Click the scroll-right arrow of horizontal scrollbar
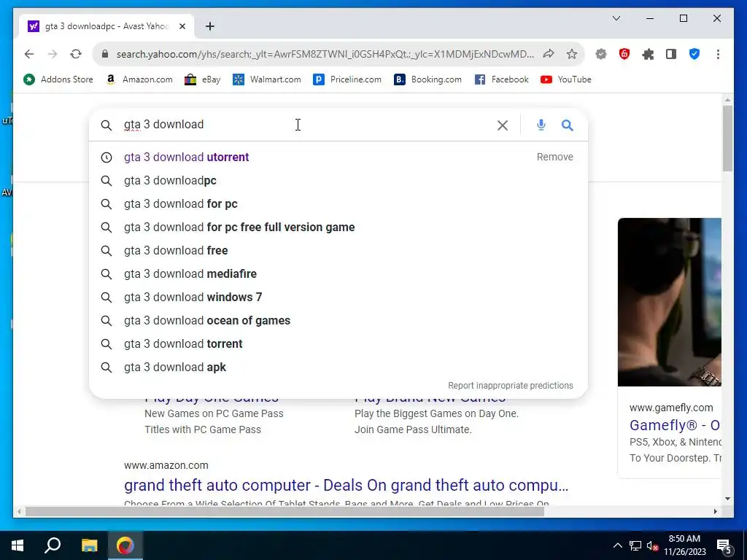Viewport: 747px width, 560px height. click(x=715, y=511)
